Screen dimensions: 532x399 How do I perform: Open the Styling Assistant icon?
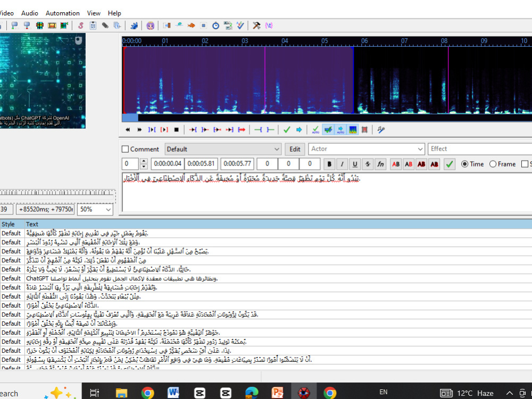click(179, 26)
